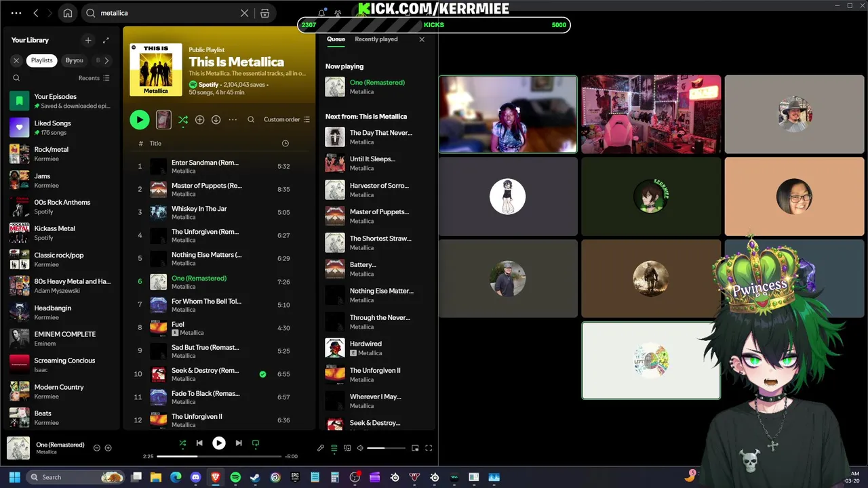Open Liked Songs playlist
This screenshot has height=488, width=868.
click(61, 127)
